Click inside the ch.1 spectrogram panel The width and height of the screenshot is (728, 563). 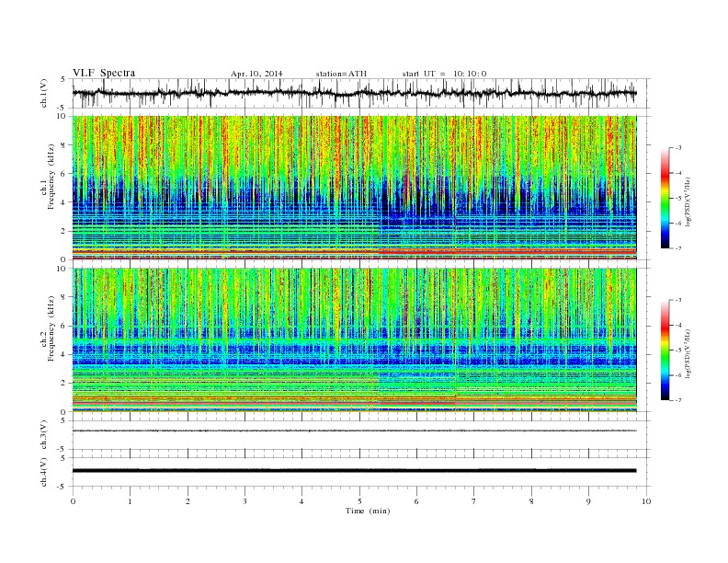[x=354, y=188]
